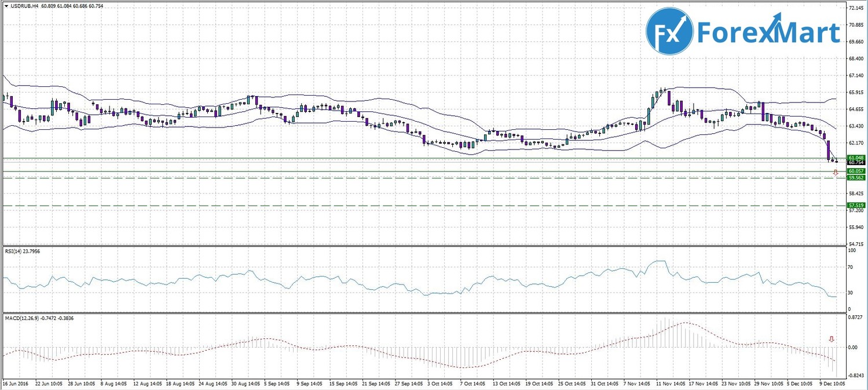Click the ForexMart FX circle logo

(669, 32)
